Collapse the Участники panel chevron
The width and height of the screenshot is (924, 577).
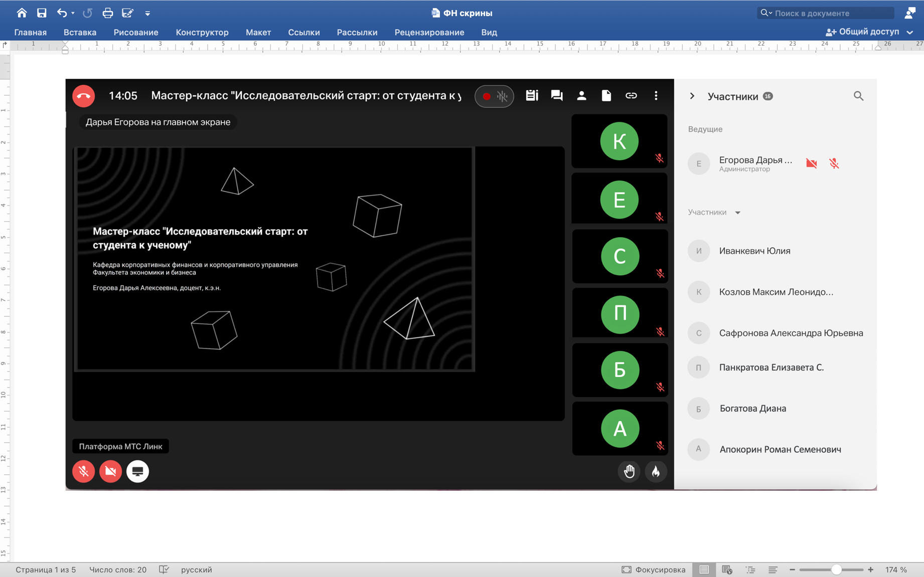pos(692,96)
